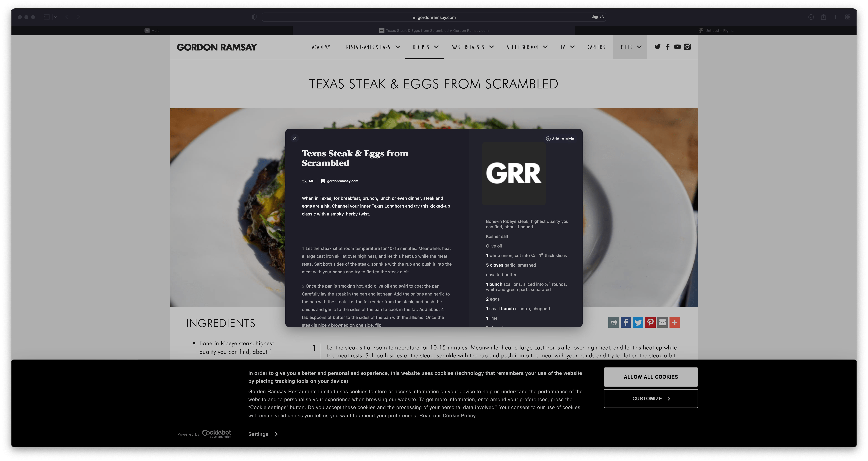Click the Safari address bar
The width and height of the screenshot is (868, 461).
434,17
